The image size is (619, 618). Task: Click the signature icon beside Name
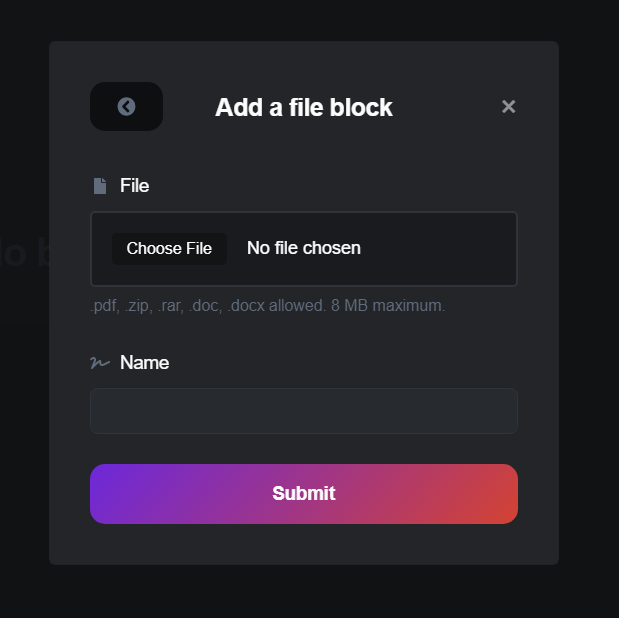point(100,363)
